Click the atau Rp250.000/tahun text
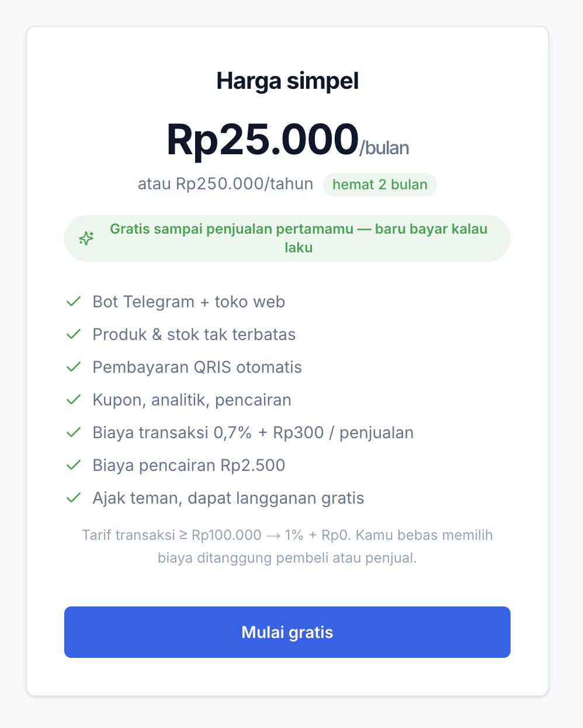Viewport: 583px width, 728px height. [x=225, y=184]
